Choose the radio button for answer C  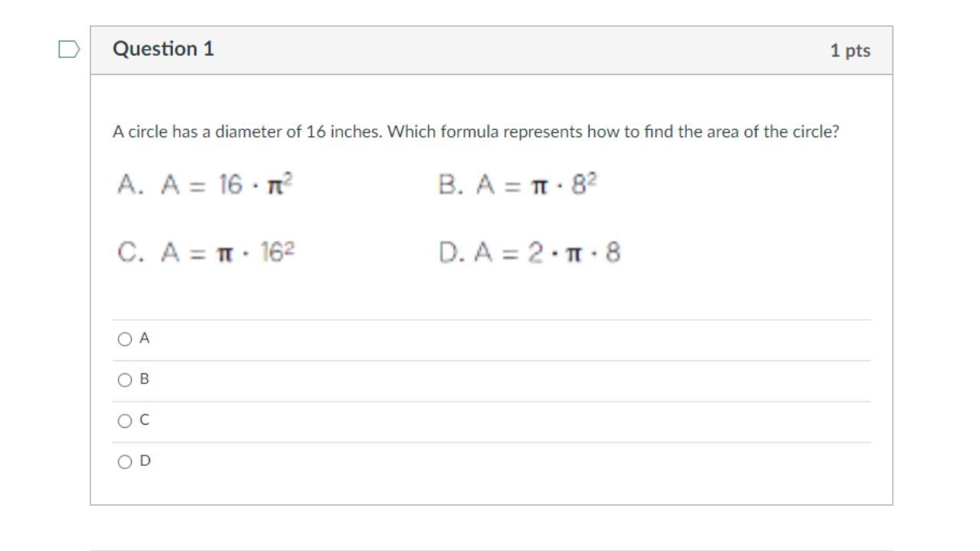pos(125,421)
